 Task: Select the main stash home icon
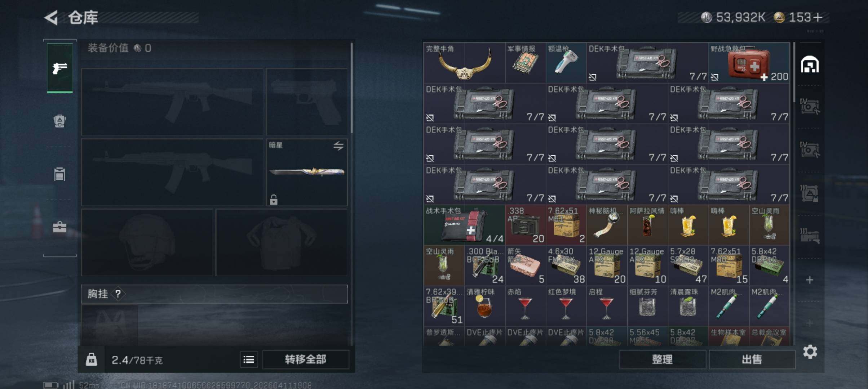point(810,64)
